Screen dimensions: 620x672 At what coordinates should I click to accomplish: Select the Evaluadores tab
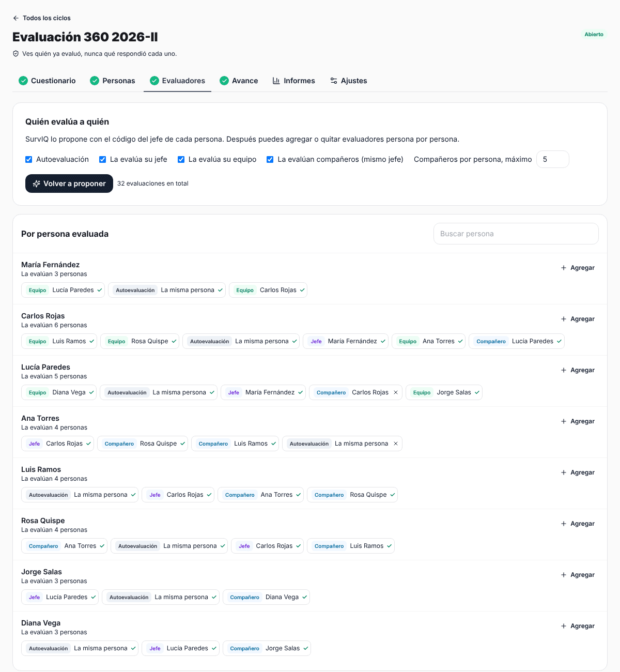pos(177,81)
